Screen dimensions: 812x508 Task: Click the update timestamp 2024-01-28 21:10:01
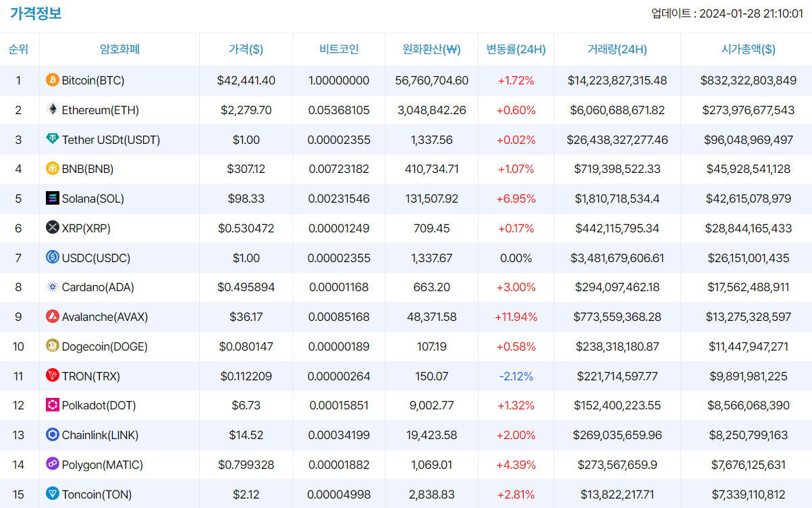751,14
